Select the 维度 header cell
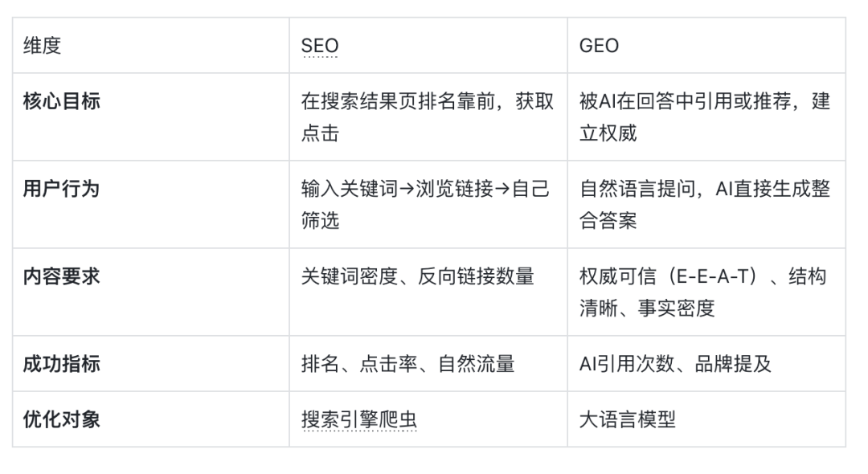The height and width of the screenshot is (474, 868). (x=150, y=45)
